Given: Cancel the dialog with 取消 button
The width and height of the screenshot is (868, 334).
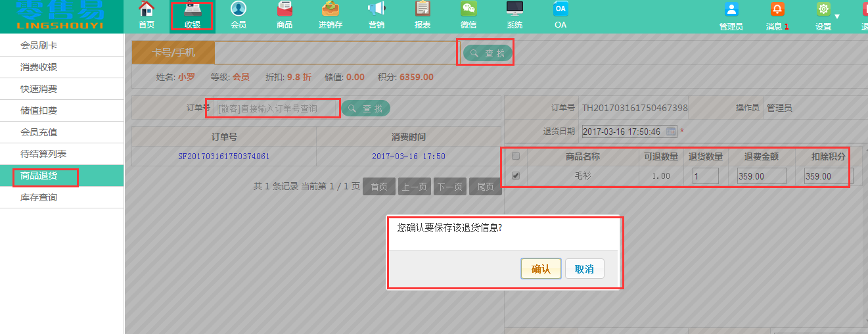Looking at the screenshot, I should [x=584, y=269].
